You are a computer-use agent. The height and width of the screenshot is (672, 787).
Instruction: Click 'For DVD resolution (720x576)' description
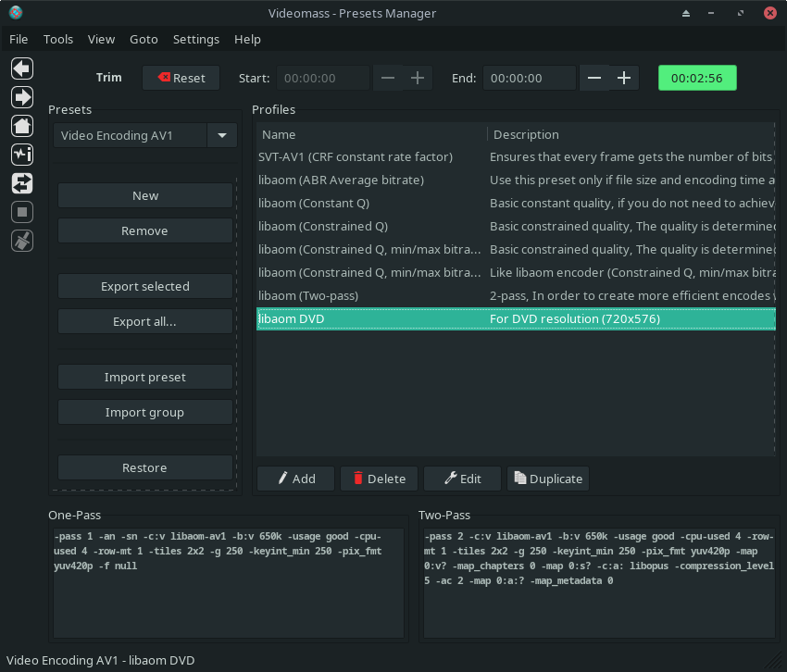pyautogui.click(x=575, y=318)
